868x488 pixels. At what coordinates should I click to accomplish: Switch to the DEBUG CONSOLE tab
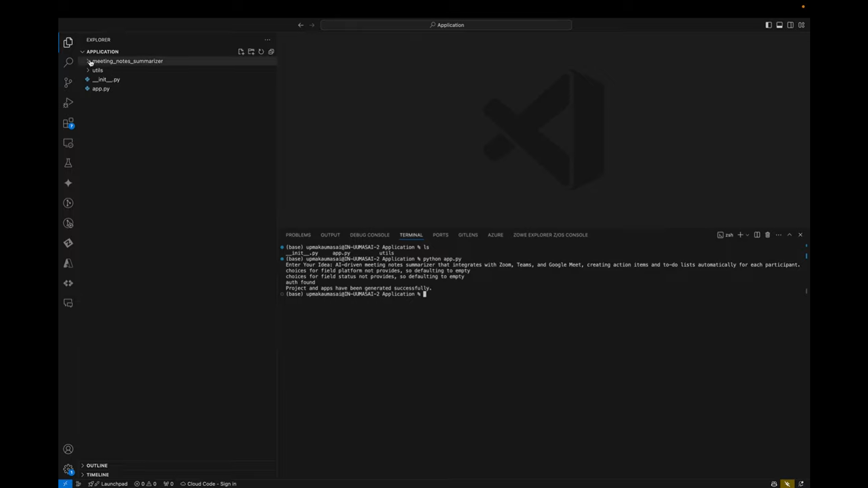(369, 235)
